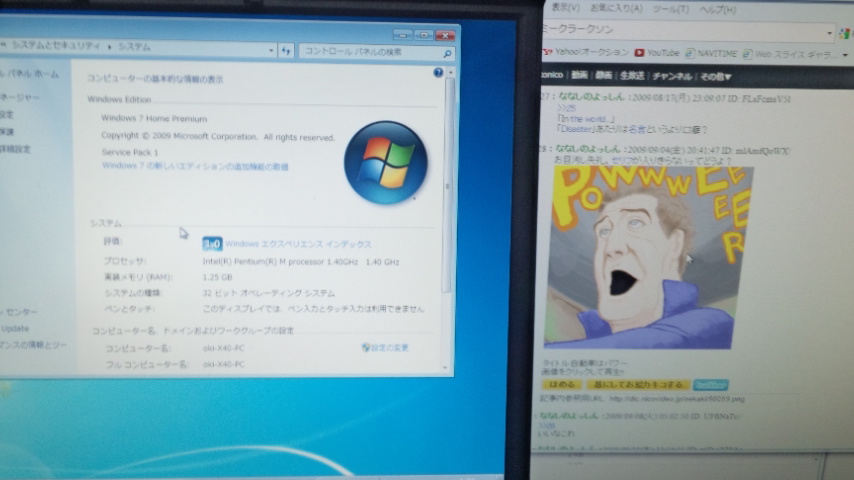Screen dimensions: 854x480
Task: Click the refresh button beside the address bar
Action: [x=286, y=51]
